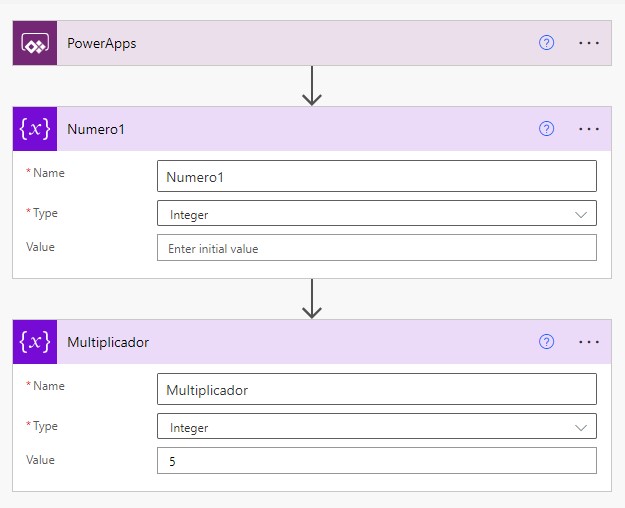Screen dimensions: 625x508
Task: Click the Numero1 Name input field
Action: [376, 177]
